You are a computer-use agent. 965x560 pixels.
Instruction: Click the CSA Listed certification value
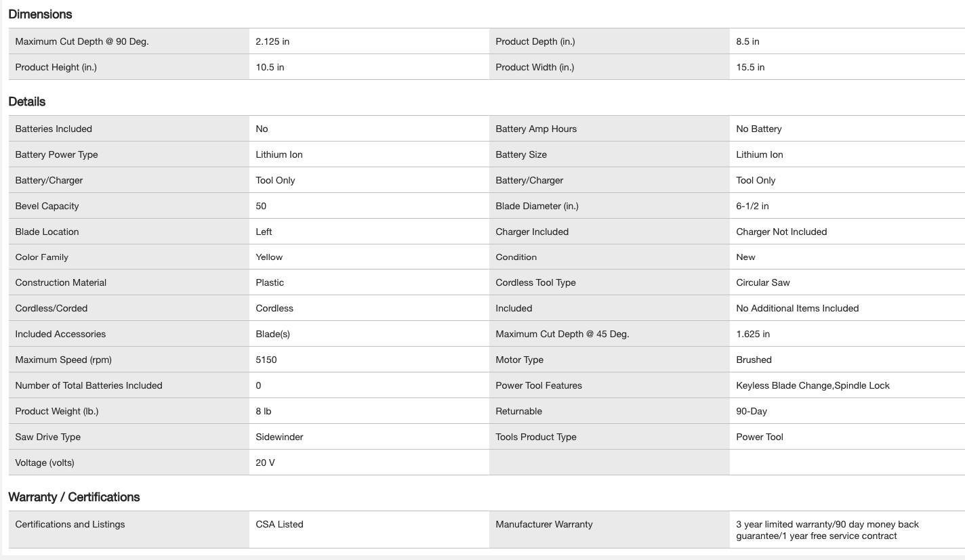pyautogui.click(x=279, y=524)
